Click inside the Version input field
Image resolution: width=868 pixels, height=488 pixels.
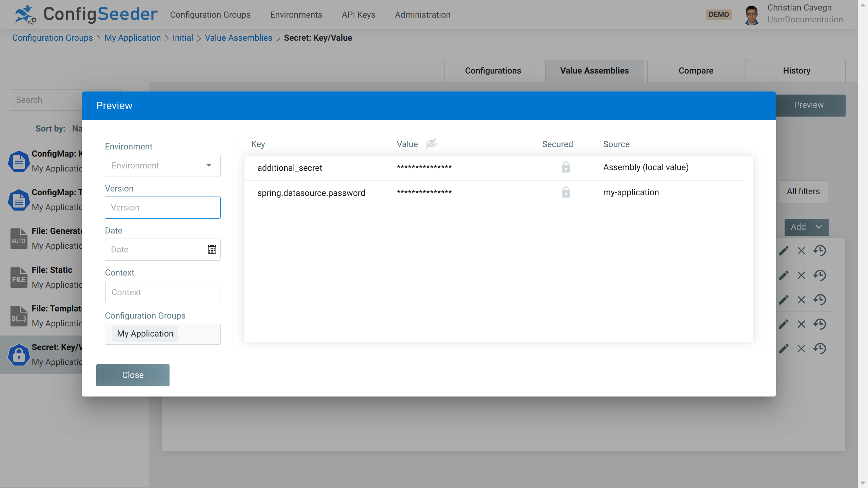[x=162, y=207]
